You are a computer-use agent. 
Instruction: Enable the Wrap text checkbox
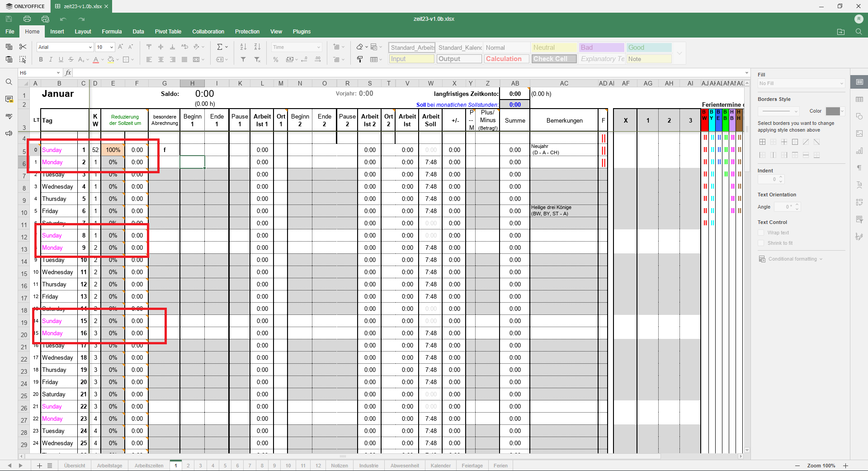pos(761,232)
